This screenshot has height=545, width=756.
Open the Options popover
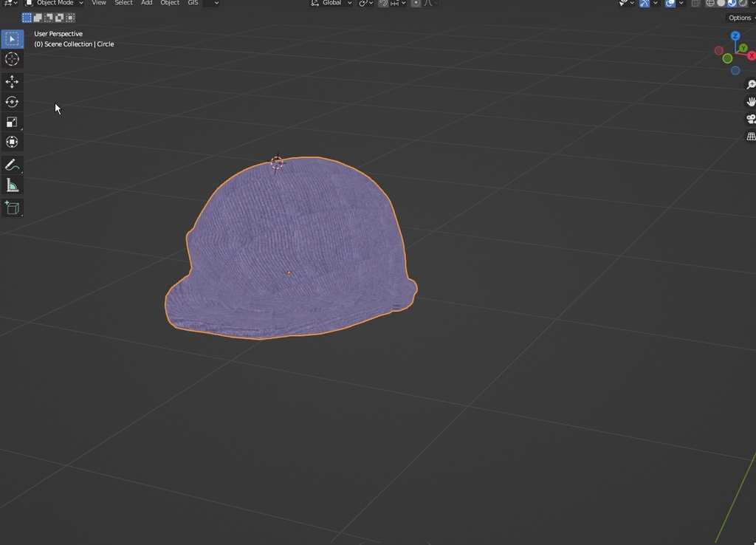coord(740,18)
